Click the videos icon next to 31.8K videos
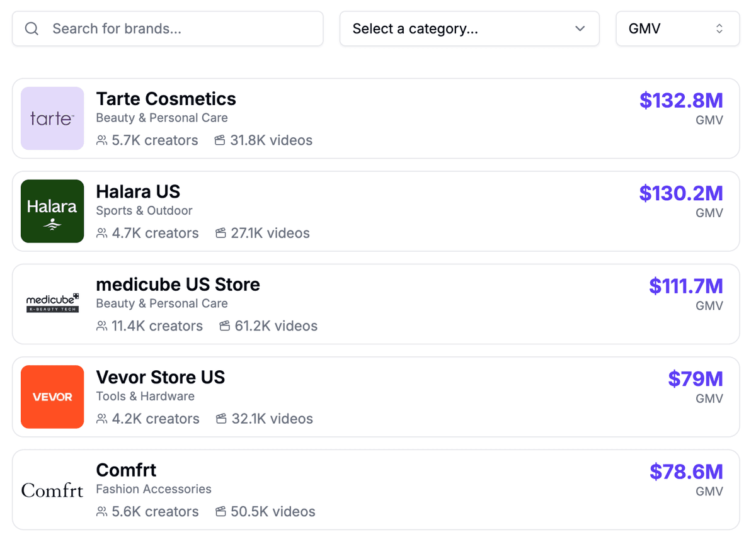 [x=219, y=140]
